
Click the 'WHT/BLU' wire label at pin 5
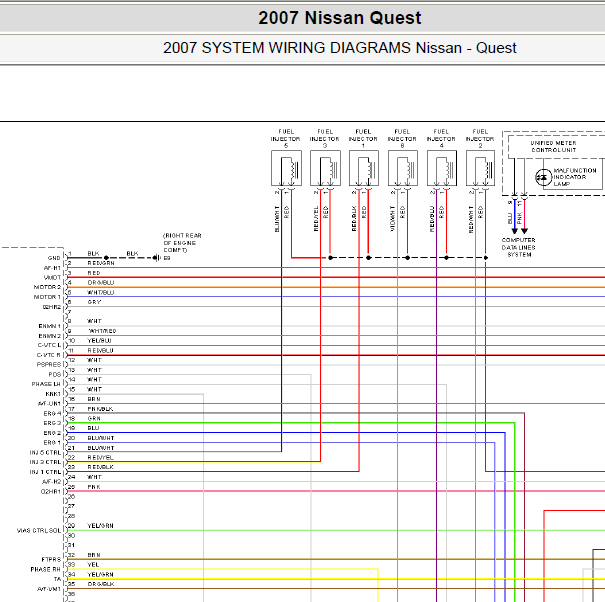tap(101, 293)
